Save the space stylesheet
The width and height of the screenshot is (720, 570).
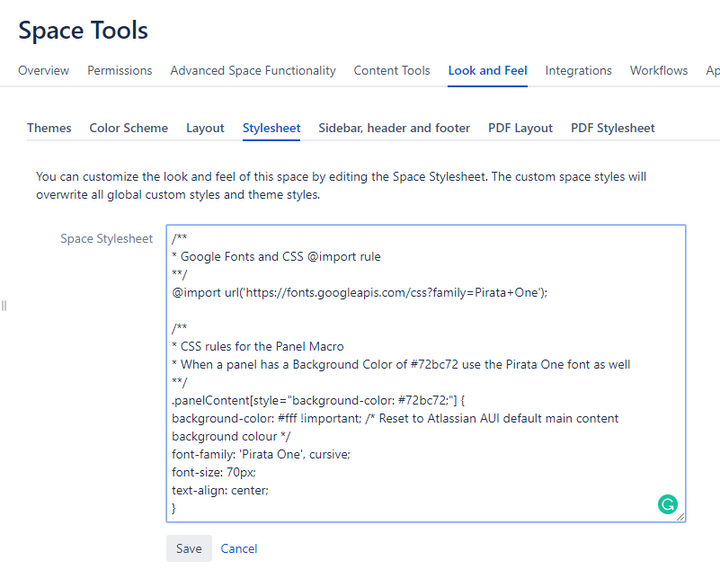point(188,548)
